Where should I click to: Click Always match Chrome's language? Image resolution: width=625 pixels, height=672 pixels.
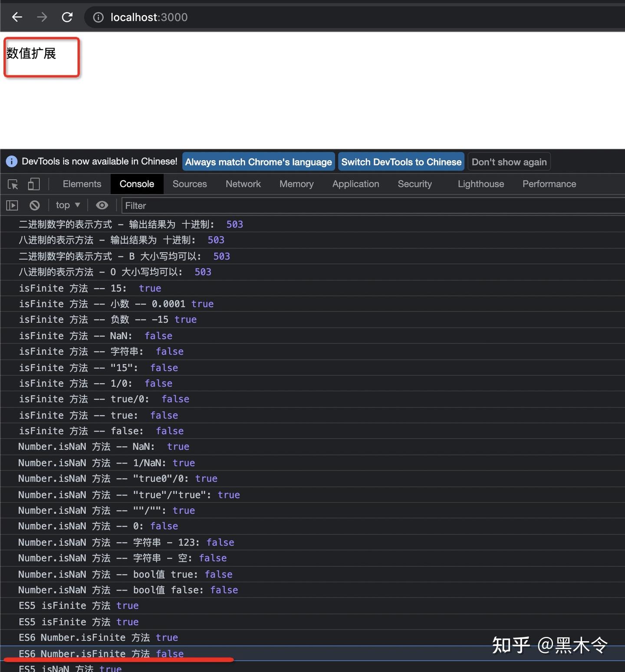pos(258,161)
